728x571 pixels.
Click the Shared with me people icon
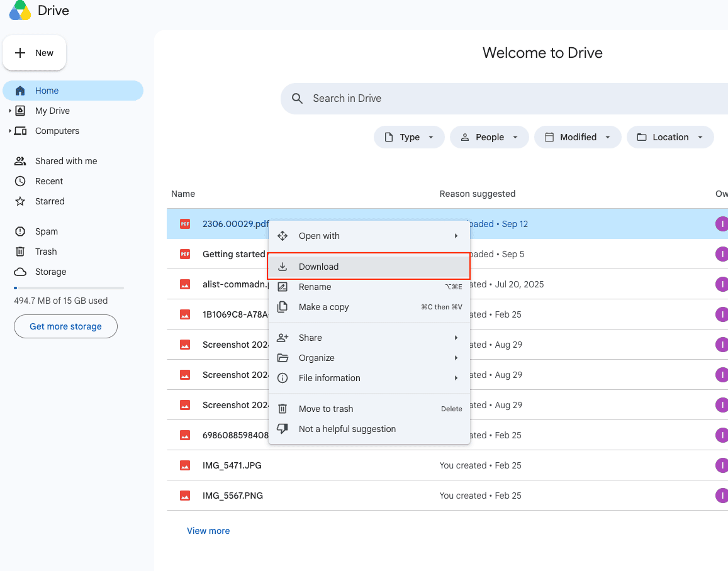pyautogui.click(x=20, y=161)
